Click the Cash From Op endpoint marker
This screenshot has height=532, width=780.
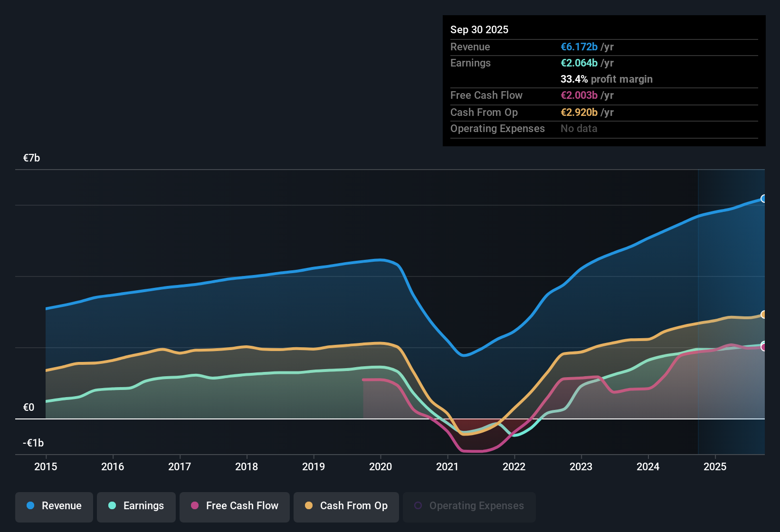763,314
